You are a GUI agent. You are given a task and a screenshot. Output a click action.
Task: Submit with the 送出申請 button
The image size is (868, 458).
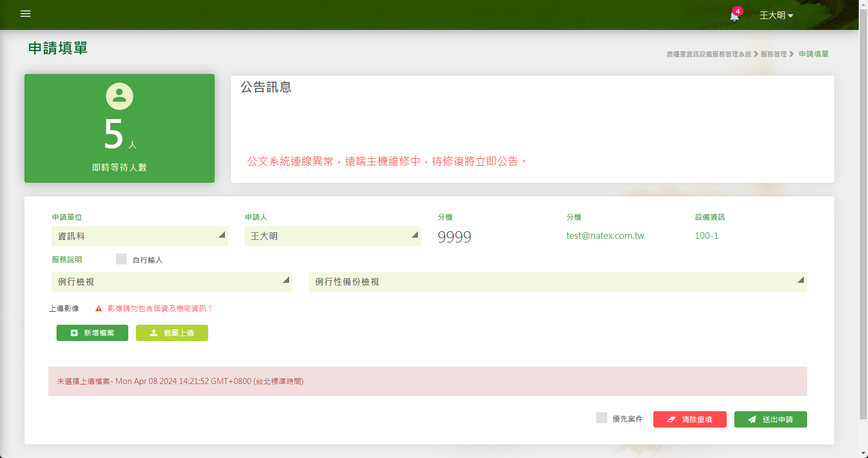[x=771, y=419]
